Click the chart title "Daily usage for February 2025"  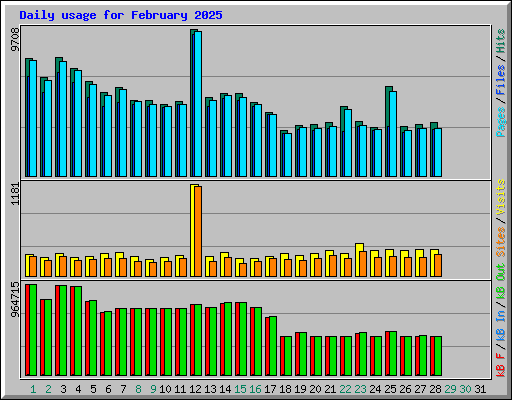pos(121,15)
